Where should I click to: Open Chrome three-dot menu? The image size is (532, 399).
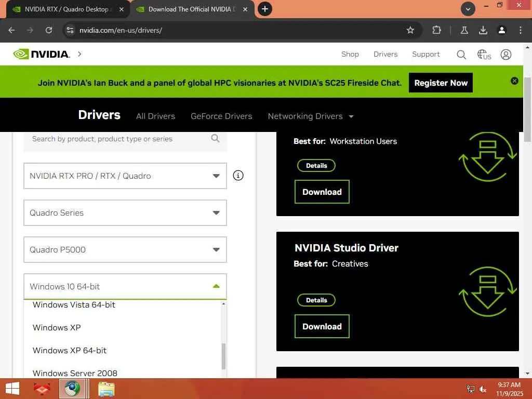pyautogui.click(x=521, y=30)
